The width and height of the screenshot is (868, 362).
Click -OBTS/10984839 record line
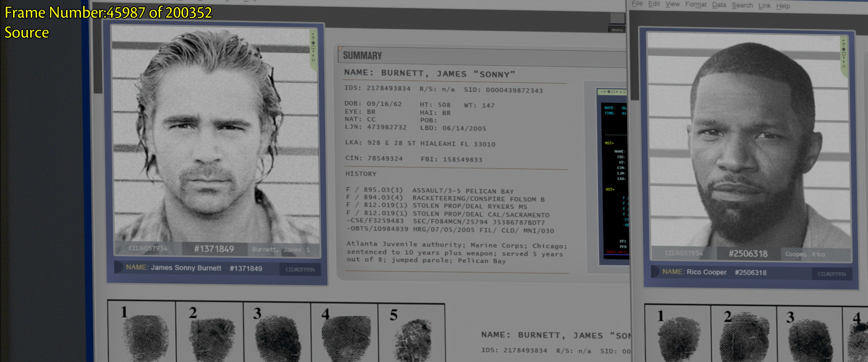[x=450, y=229]
